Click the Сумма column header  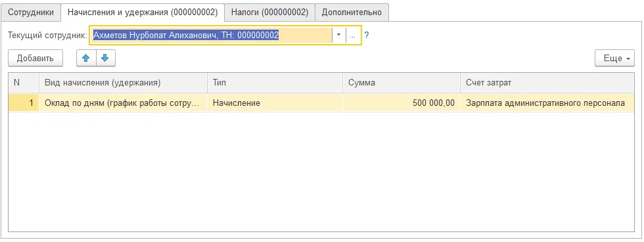point(402,83)
